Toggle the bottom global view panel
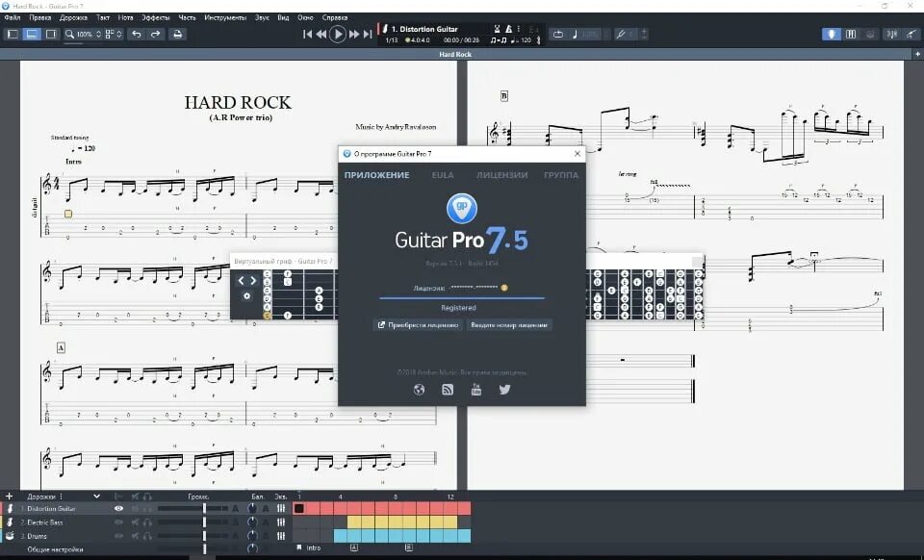Viewport: 924px width, 560px height. pyautogui.click(x=32, y=34)
